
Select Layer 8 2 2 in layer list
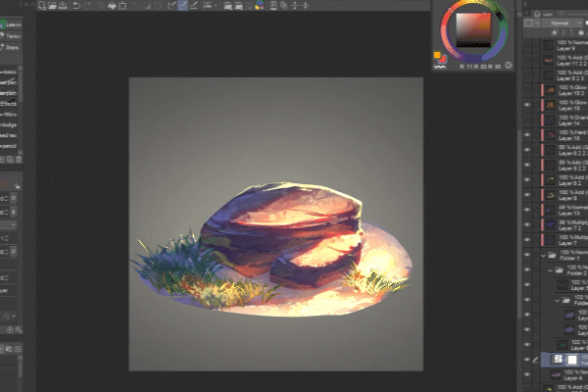click(x=563, y=165)
